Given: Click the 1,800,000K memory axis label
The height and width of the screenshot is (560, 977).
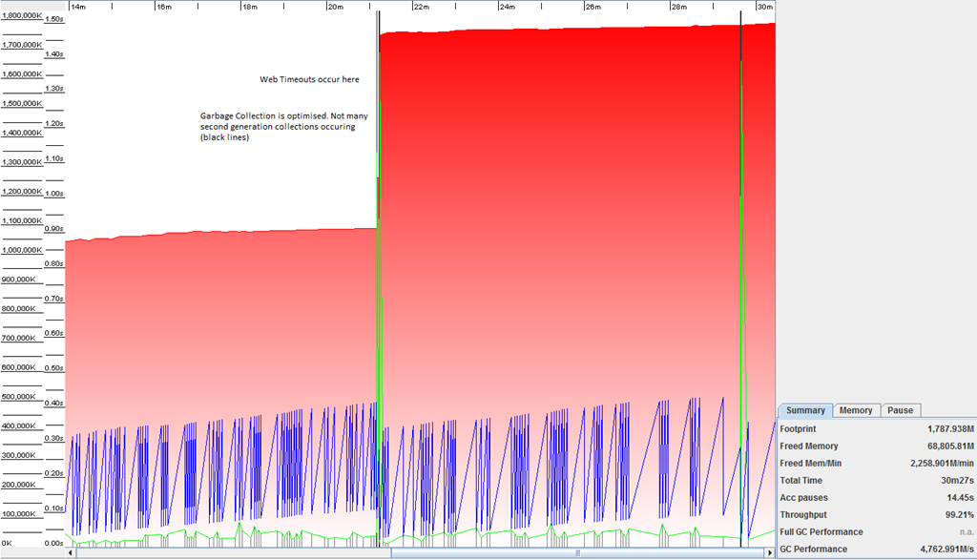Looking at the screenshot, I should pos(21,15).
